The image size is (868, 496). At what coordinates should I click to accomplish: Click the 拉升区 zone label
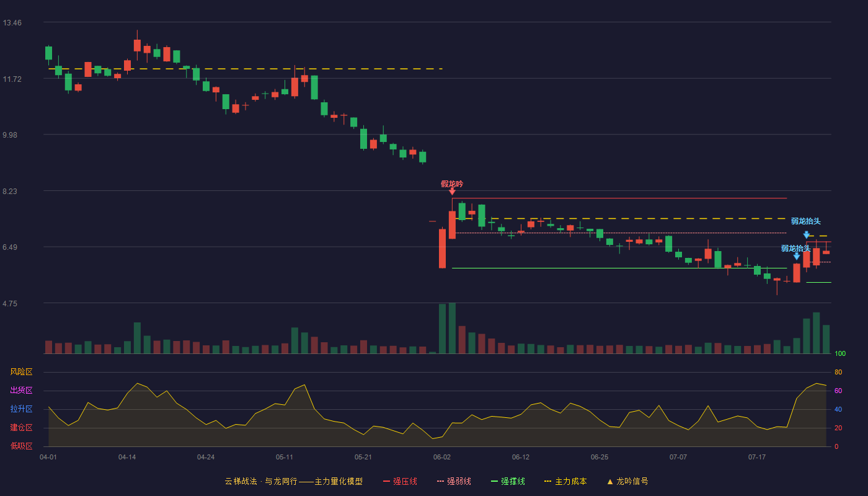tap(21, 409)
